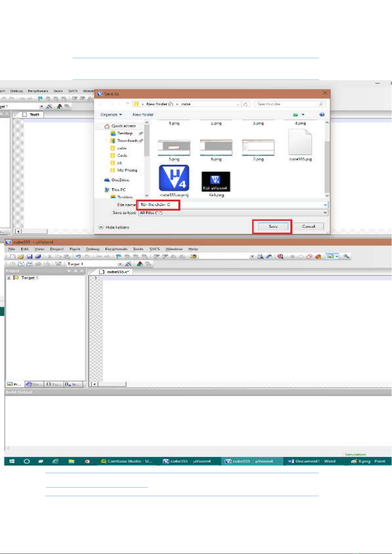Open the Peripherals menu in uVision4

pos(116,249)
